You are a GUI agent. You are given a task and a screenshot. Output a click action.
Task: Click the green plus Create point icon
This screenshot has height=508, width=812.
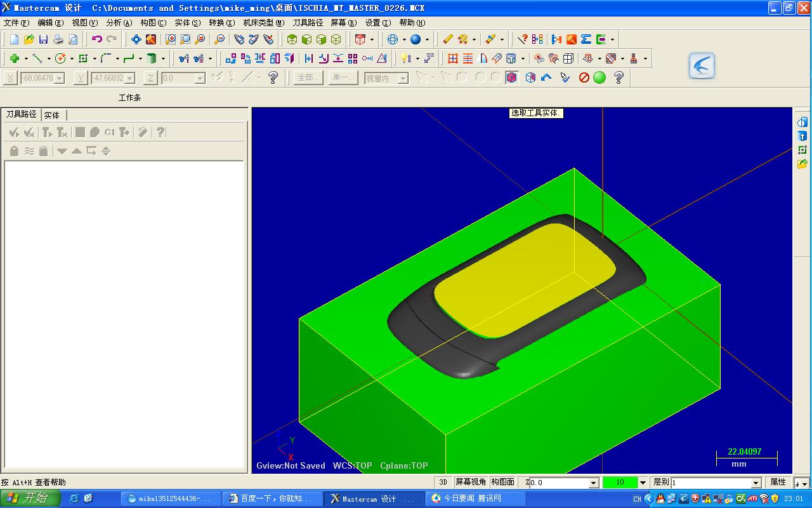pyautogui.click(x=14, y=58)
